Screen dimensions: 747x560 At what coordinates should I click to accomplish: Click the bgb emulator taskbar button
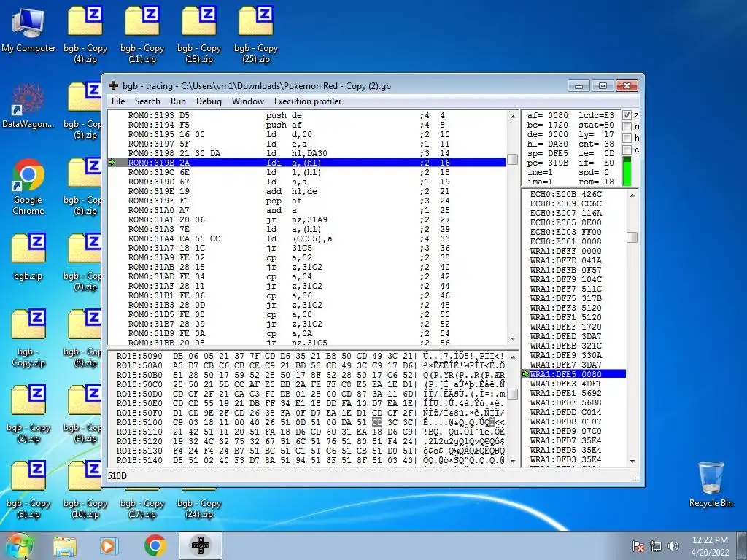[x=201, y=545]
